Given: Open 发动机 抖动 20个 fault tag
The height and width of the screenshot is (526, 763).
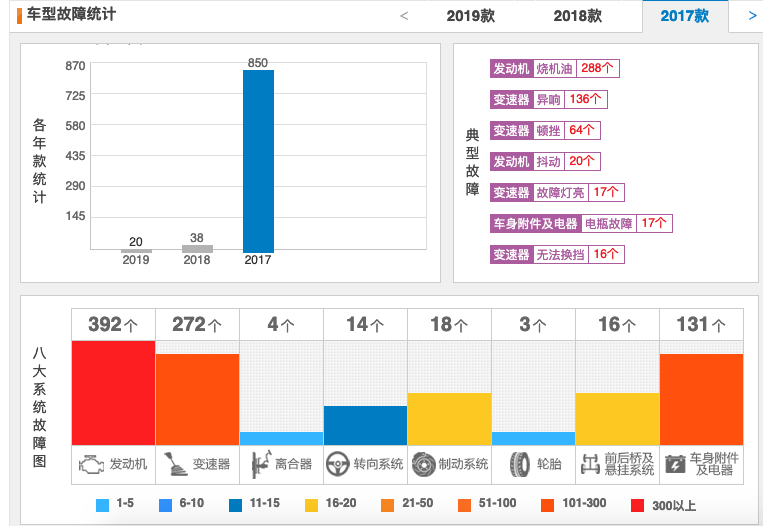Looking at the screenshot, I should (545, 162).
